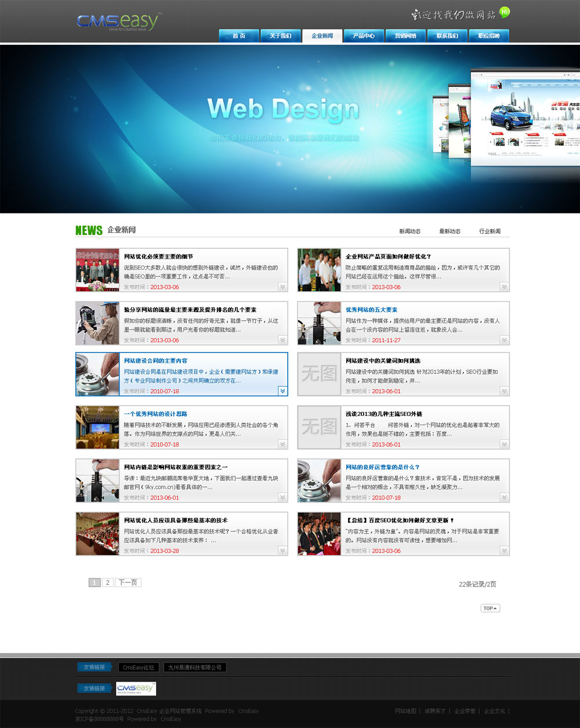Select the 行业新闻 category link

490,231
